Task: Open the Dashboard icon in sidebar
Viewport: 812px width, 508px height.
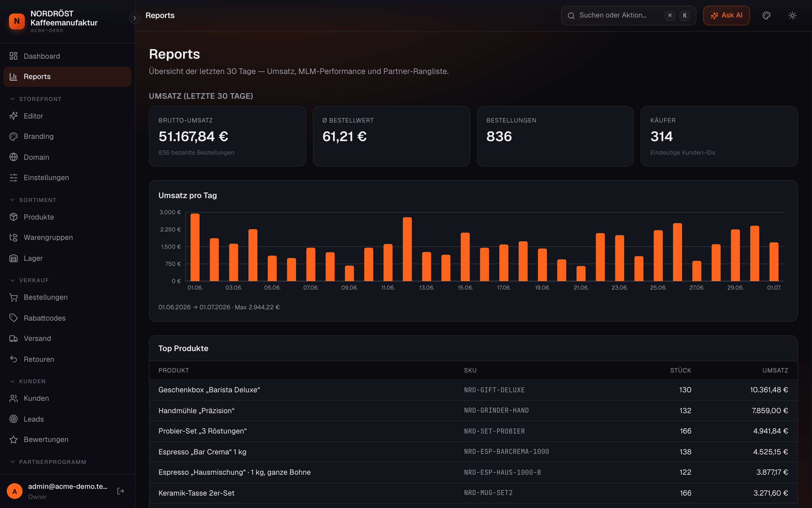Action: tap(14, 56)
